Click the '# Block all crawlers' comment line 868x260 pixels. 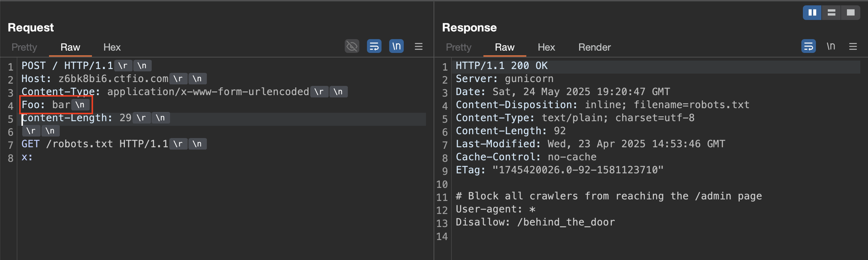tap(609, 196)
